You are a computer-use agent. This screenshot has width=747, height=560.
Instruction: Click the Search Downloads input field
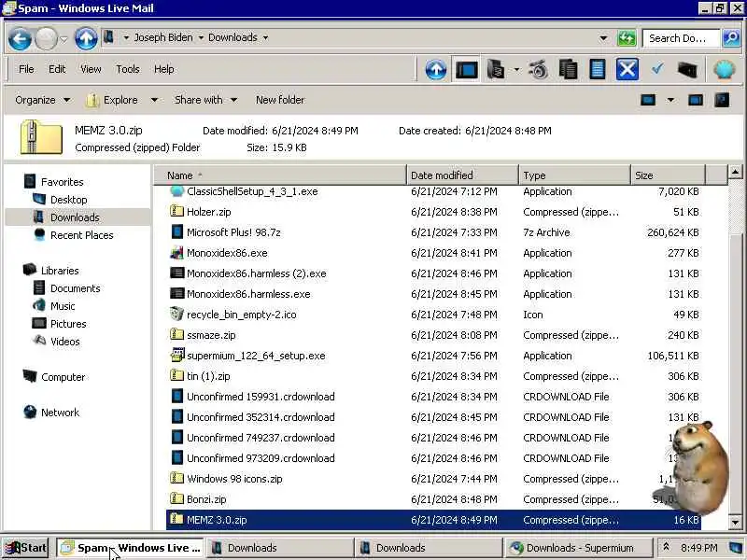(682, 38)
